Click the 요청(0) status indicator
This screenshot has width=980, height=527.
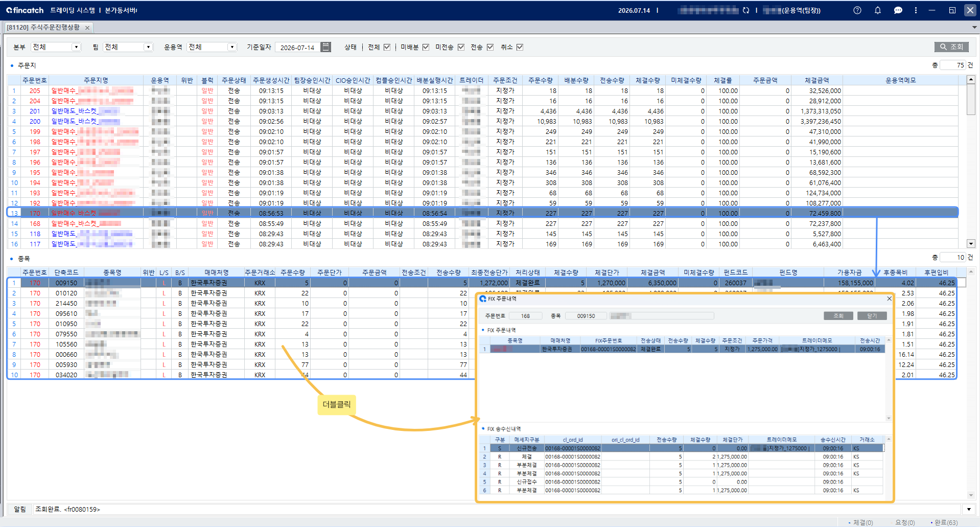coord(905,522)
